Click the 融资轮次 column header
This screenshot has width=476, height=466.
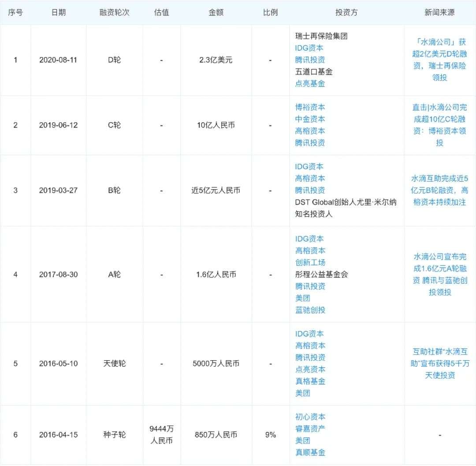click(x=115, y=12)
